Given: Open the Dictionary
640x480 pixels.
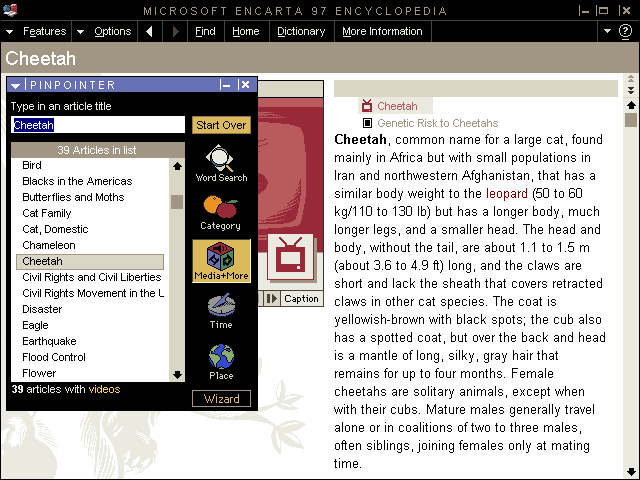Looking at the screenshot, I should coord(301,31).
